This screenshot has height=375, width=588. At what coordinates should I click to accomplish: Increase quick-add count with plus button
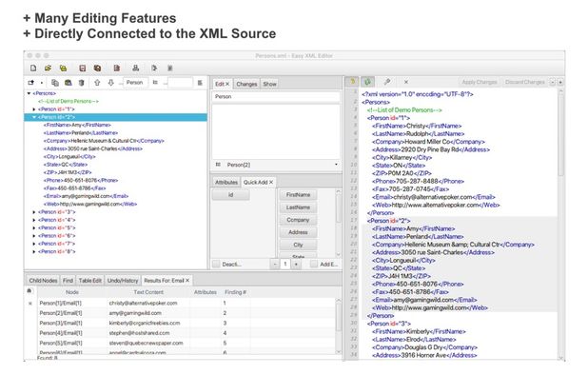pos(296,265)
